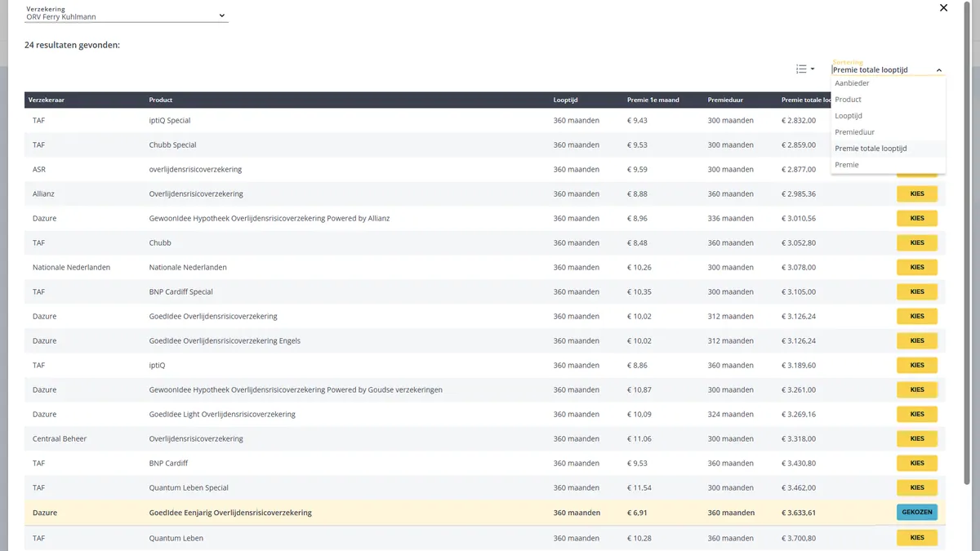Click the Premie 1e maand column header

point(653,100)
